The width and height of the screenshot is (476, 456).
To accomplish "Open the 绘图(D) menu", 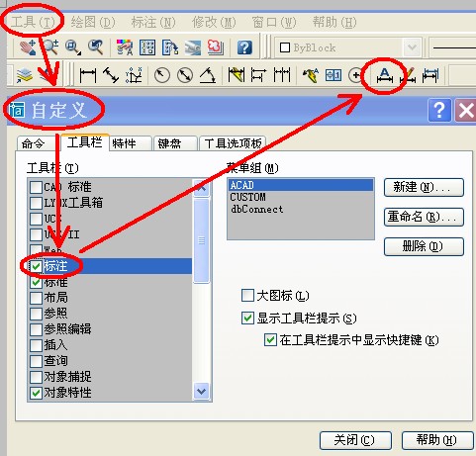I will pyautogui.click(x=93, y=22).
